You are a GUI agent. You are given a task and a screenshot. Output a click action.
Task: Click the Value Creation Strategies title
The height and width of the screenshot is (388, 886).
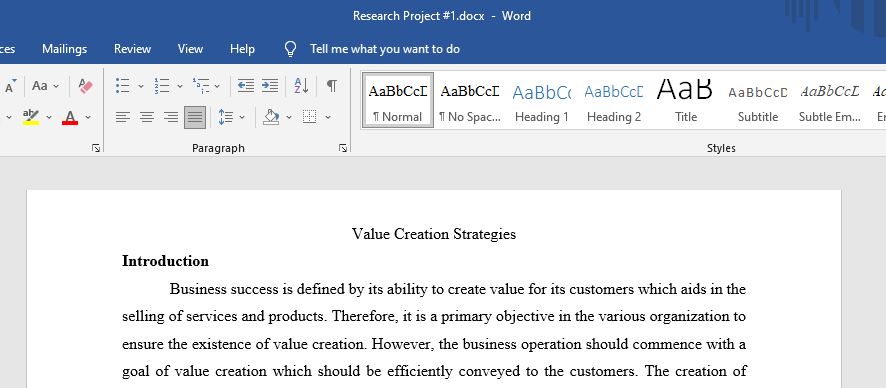(x=434, y=234)
